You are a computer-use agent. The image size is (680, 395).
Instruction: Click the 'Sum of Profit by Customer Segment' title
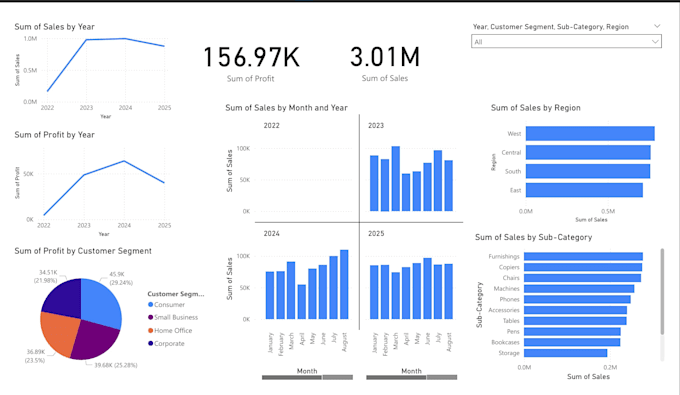coord(83,251)
